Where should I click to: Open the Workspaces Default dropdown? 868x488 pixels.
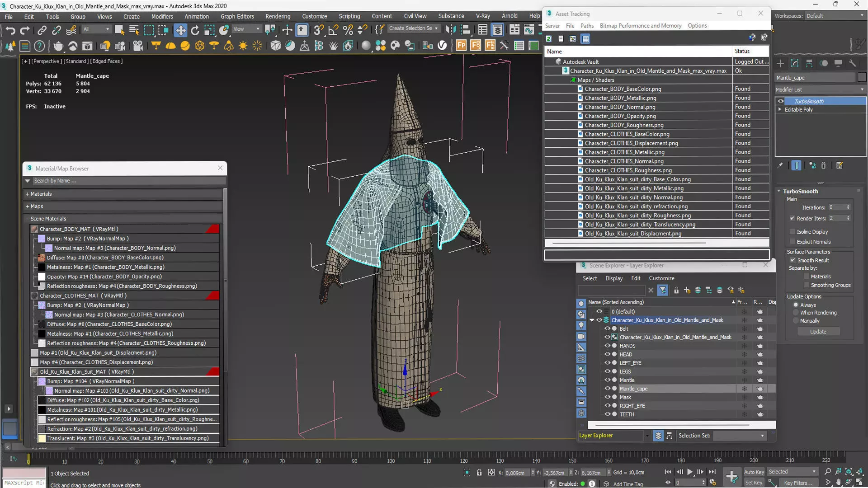pyautogui.click(x=835, y=16)
